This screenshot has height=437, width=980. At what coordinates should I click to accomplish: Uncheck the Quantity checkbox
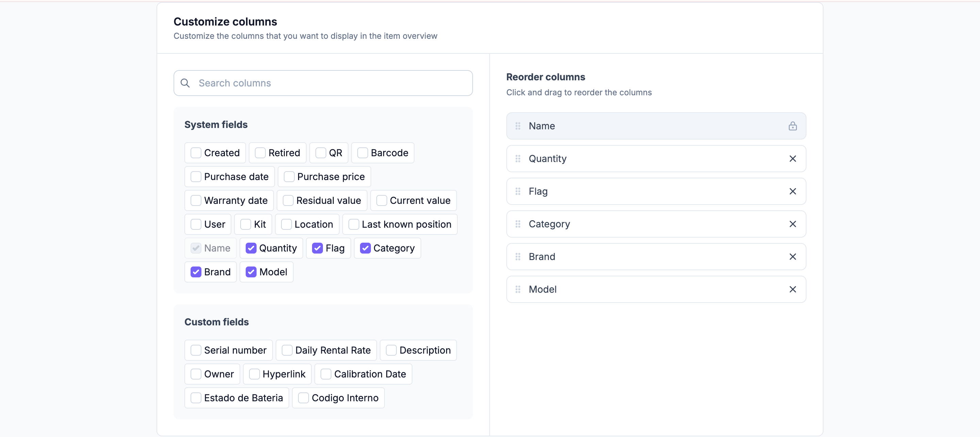click(251, 248)
